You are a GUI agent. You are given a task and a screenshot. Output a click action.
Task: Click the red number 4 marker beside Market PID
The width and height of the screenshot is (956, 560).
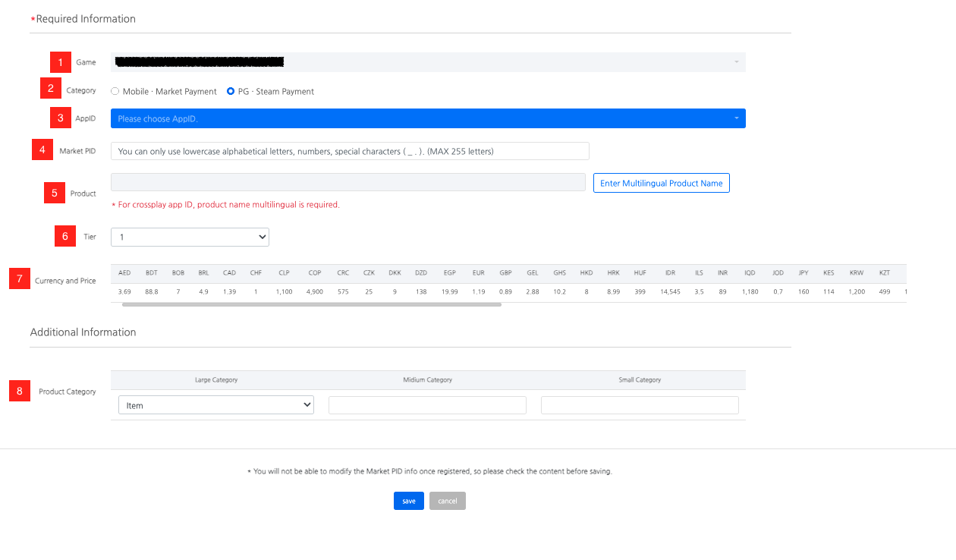42,150
